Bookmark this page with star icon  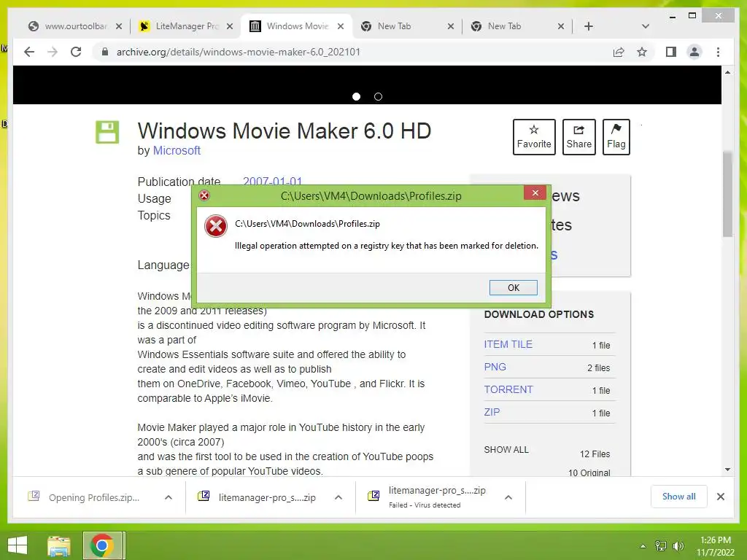click(642, 52)
